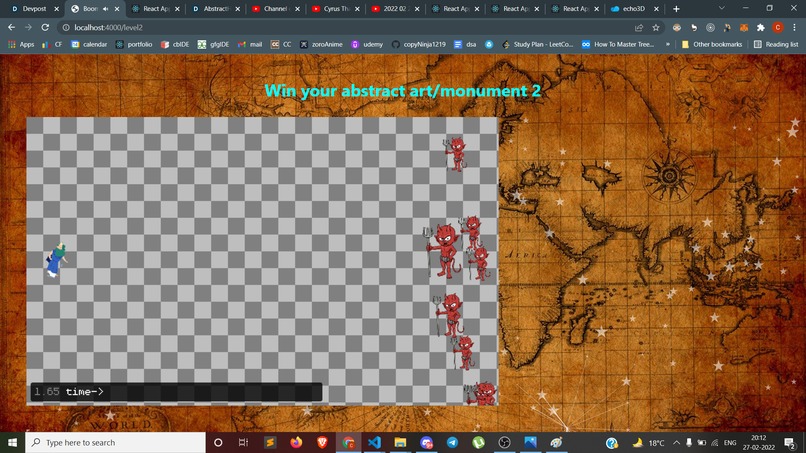The image size is (806, 453).
Task: Launch Sublime Text from the taskbar
Action: pyautogui.click(x=270, y=442)
